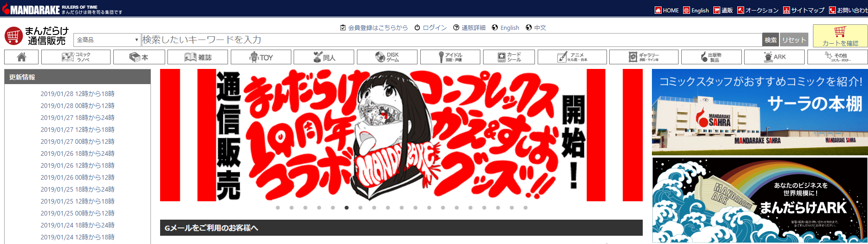Open update 2019/01/26 00時から12時
Image resolution: width=868 pixels, height=244 pixels.
click(x=78, y=177)
